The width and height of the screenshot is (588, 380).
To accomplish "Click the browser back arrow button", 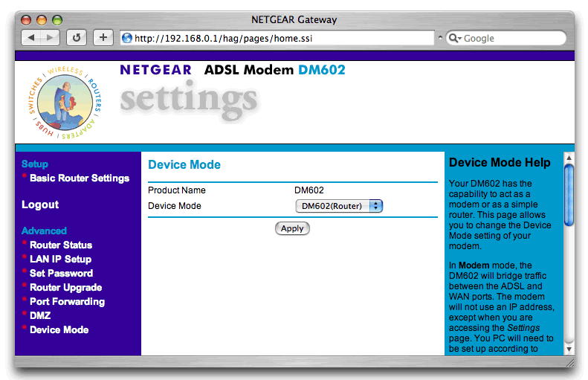I will click(x=31, y=38).
